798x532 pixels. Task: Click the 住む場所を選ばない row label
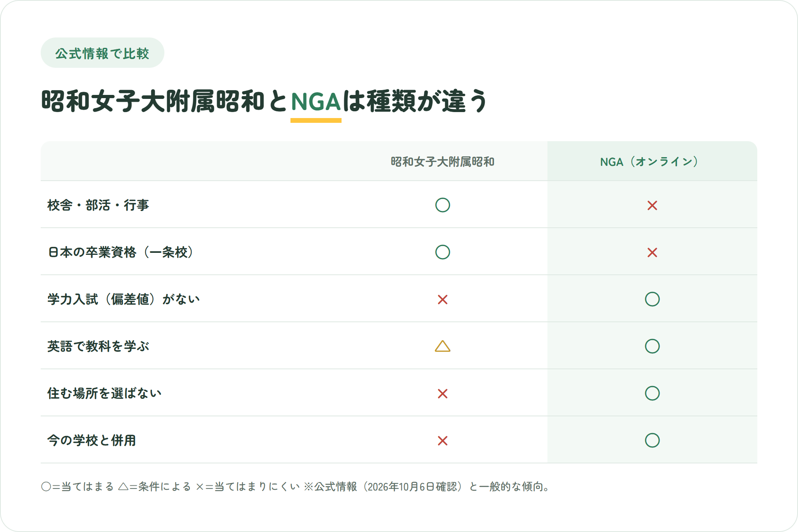[105, 393]
